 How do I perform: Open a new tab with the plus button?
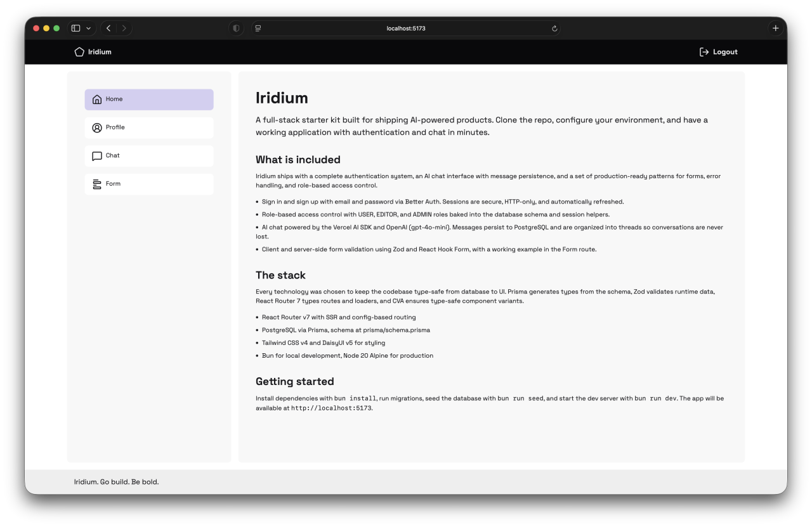click(x=775, y=28)
